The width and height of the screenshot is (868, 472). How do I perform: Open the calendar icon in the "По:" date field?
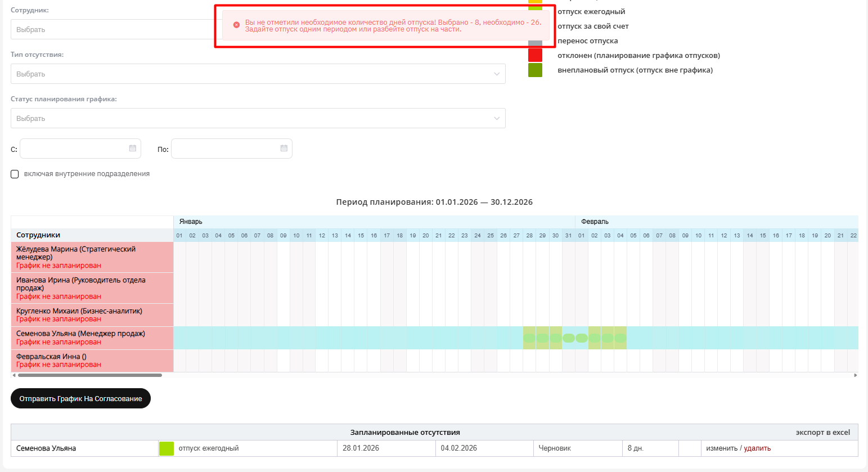point(284,149)
